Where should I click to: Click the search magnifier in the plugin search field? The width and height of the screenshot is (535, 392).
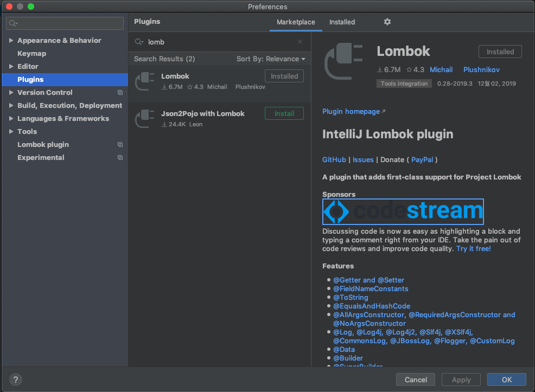139,42
